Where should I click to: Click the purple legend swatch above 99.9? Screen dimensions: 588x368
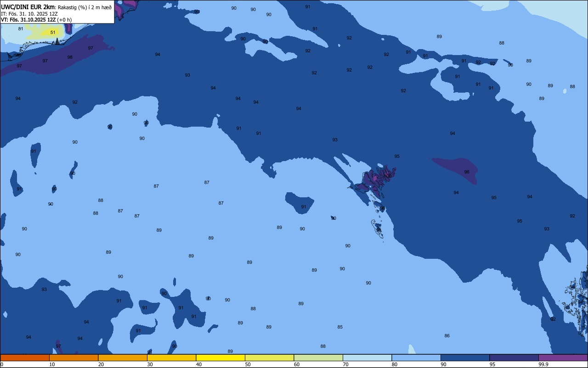(563, 357)
